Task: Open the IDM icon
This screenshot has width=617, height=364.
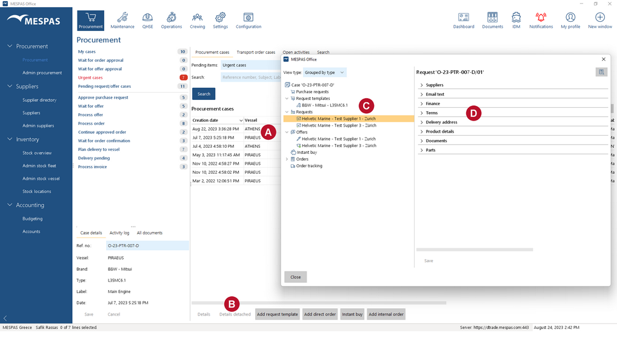Action: pos(516,21)
